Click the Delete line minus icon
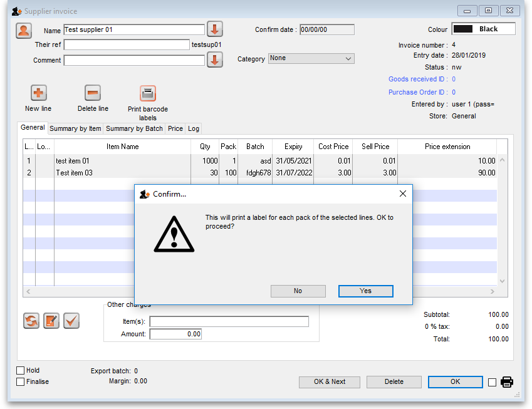Image resolution: width=532 pixels, height=409 pixels. pyautogui.click(x=93, y=93)
